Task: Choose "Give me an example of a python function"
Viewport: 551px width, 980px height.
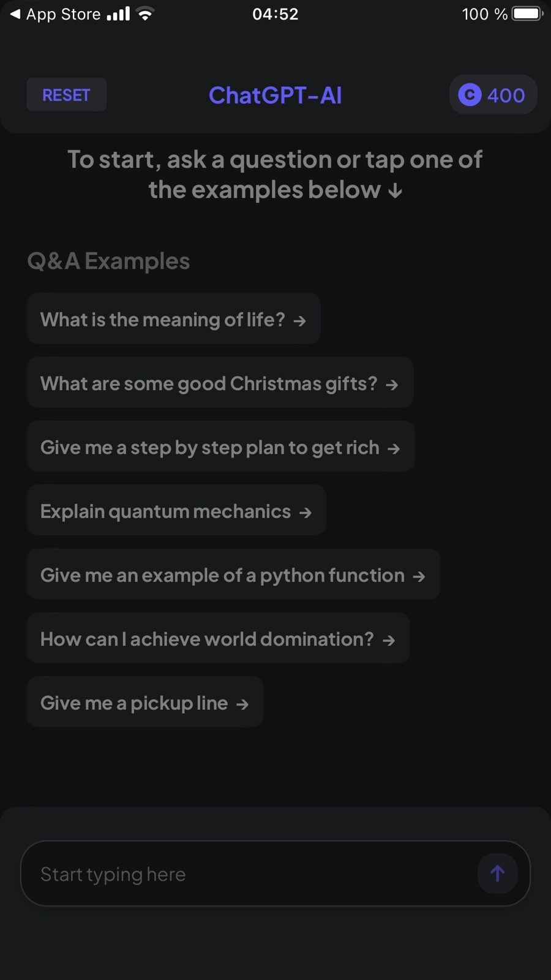Action: pyautogui.click(x=222, y=575)
